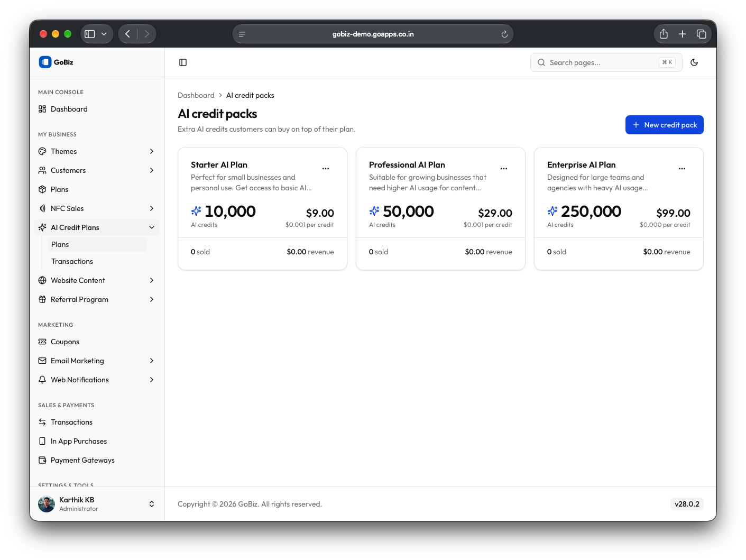Expand the Website Content submenu chevron
Viewport: 746px width, 560px height.
pyautogui.click(x=152, y=280)
